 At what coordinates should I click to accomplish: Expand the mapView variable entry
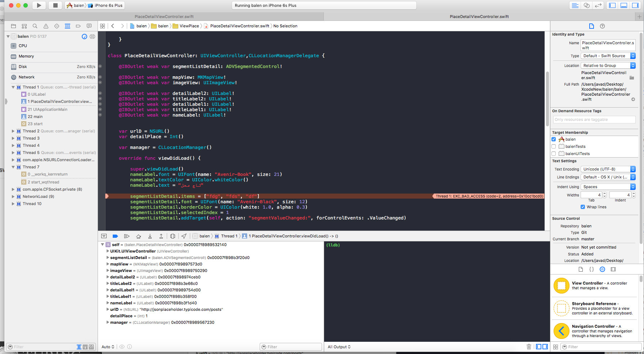[108, 264]
